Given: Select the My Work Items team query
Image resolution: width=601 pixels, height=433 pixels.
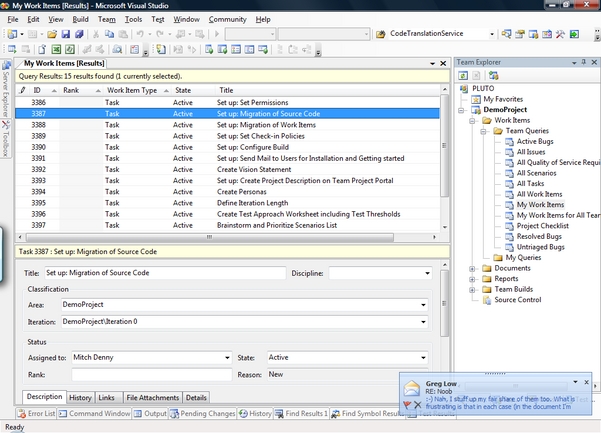Looking at the screenshot, I should [x=540, y=205].
